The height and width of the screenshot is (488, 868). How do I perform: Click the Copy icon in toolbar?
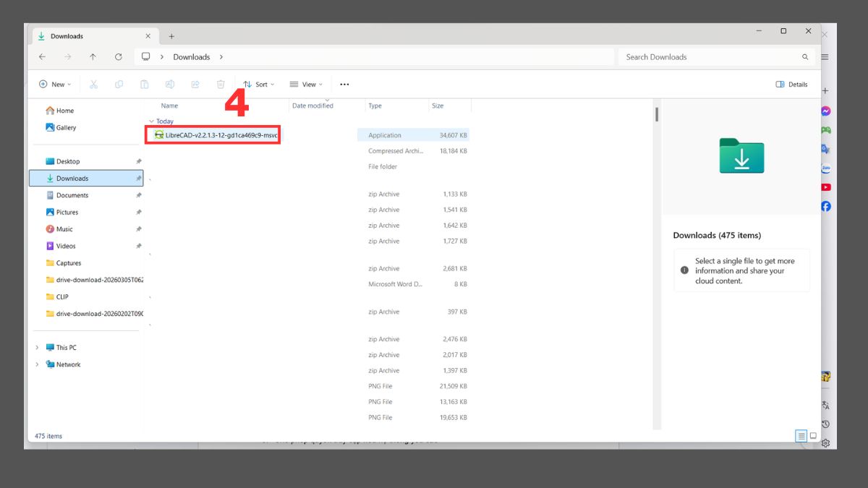click(x=119, y=85)
